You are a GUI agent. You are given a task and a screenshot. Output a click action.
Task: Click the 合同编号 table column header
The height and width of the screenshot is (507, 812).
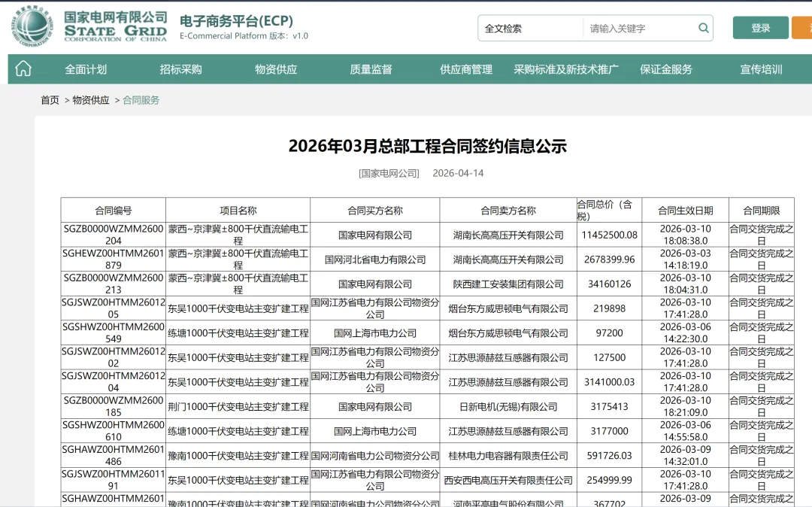pos(114,210)
